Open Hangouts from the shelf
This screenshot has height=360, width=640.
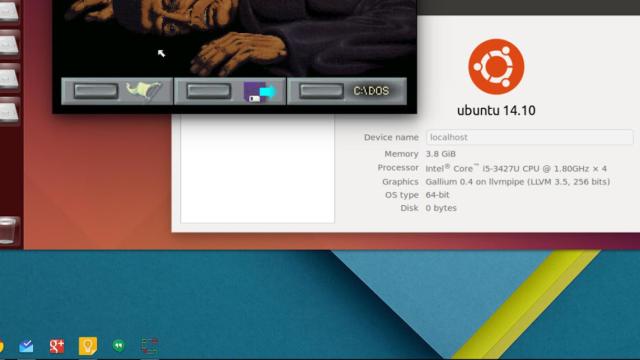coord(119,346)
